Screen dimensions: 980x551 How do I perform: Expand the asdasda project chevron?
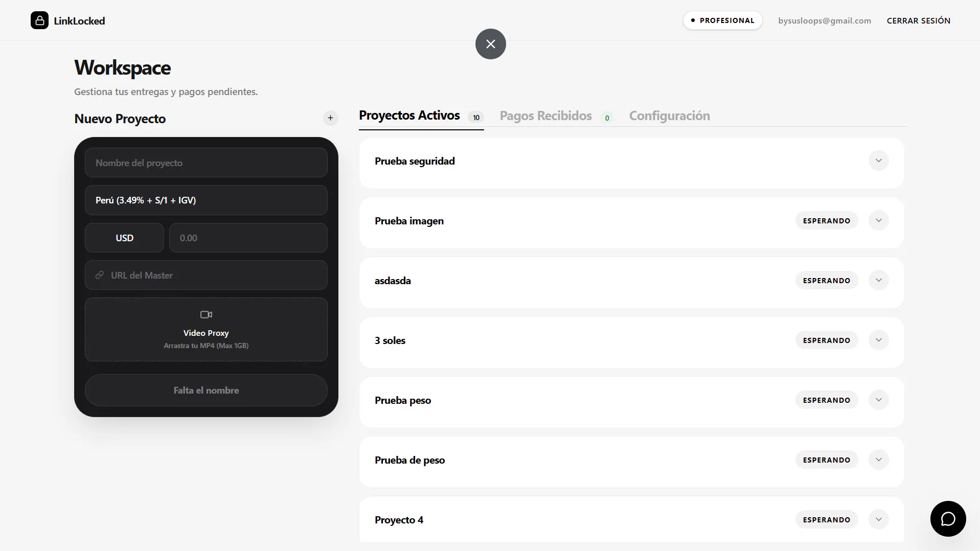coord(878,280)
